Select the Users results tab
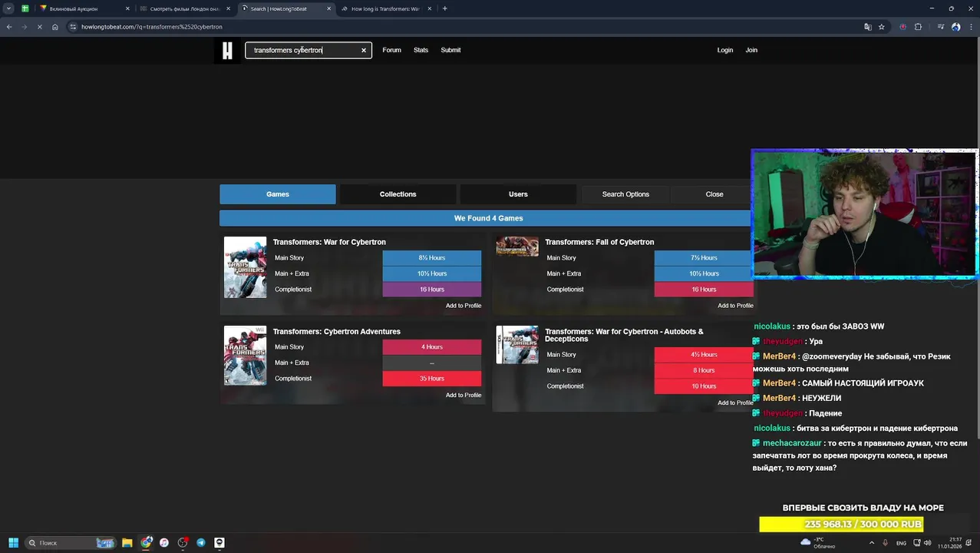The image size is (980, 553). coord(518,194)
